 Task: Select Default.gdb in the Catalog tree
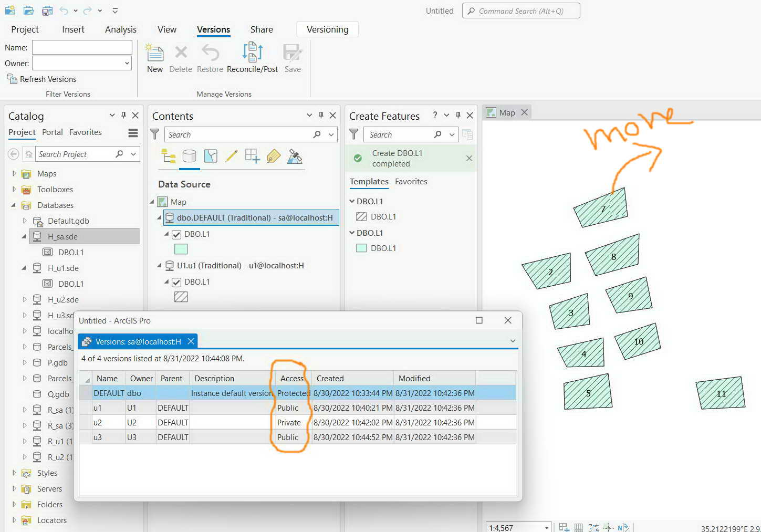click(x=68, y=221)
